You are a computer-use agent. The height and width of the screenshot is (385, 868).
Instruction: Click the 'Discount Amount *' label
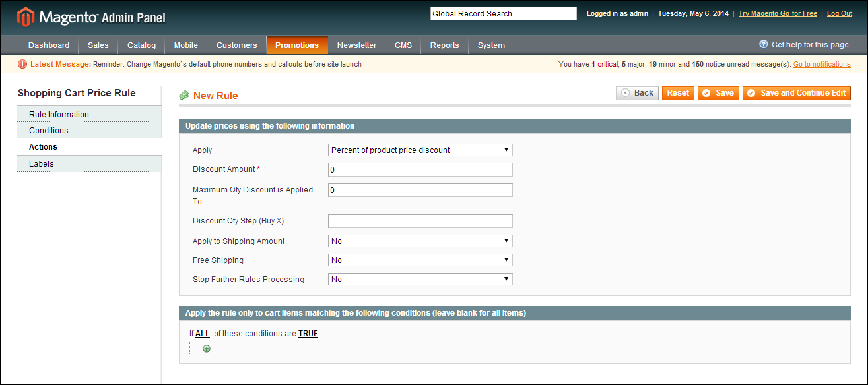pyautogui.click(x=226, y=169)
